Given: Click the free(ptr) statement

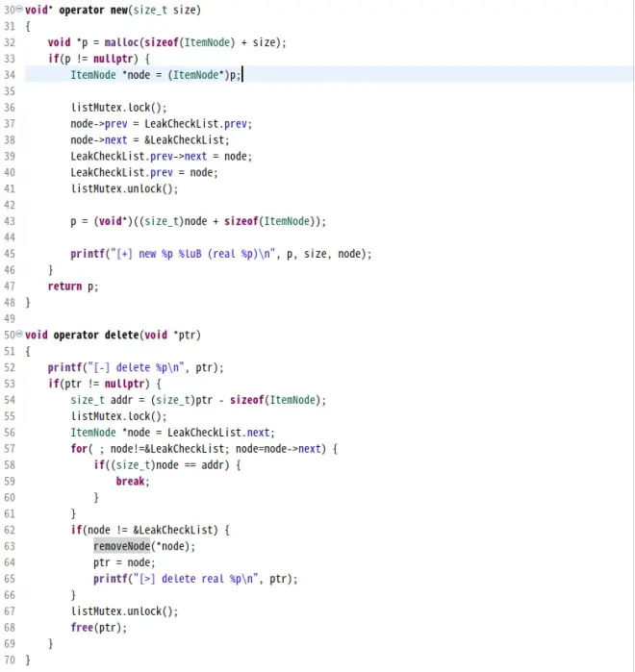Looking at the screenshot, I should (99, 628).
